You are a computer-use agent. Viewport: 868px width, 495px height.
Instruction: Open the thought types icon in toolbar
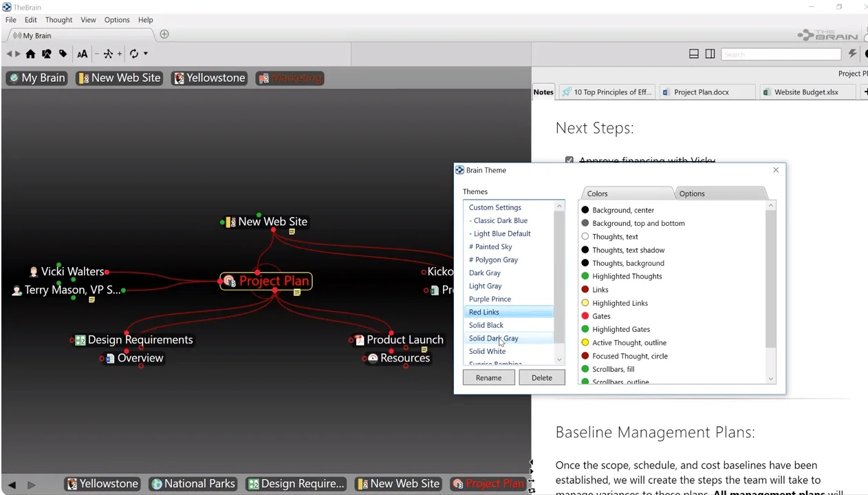click(x=47, y=54)
